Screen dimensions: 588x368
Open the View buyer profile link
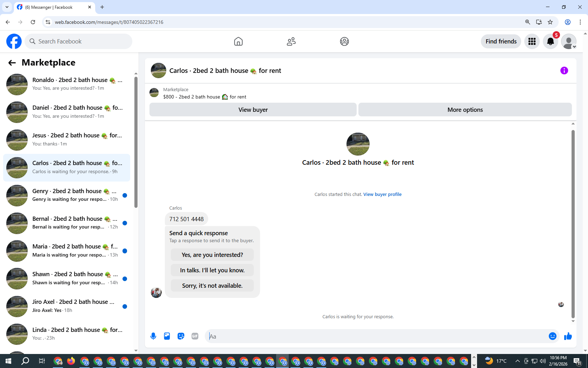click(x=382, y=194)
